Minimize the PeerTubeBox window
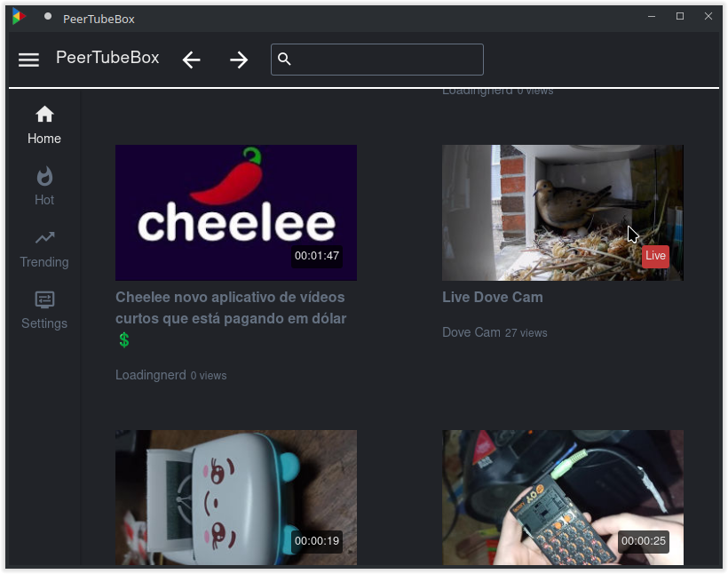This screenshot has width=728, height=574. tap(652, 16)
